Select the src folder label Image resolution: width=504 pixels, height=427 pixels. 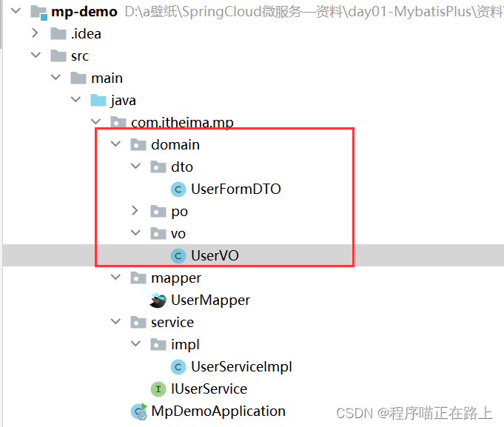tap(80, 56)
